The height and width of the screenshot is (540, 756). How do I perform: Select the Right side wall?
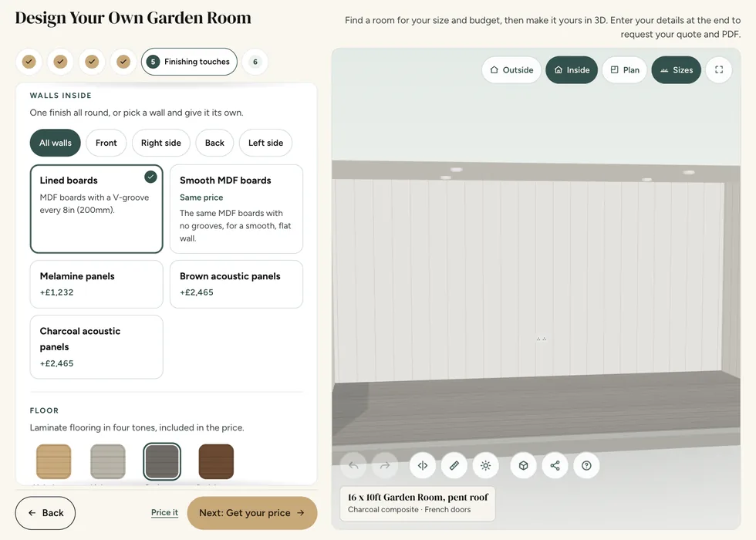coord(161,143)
